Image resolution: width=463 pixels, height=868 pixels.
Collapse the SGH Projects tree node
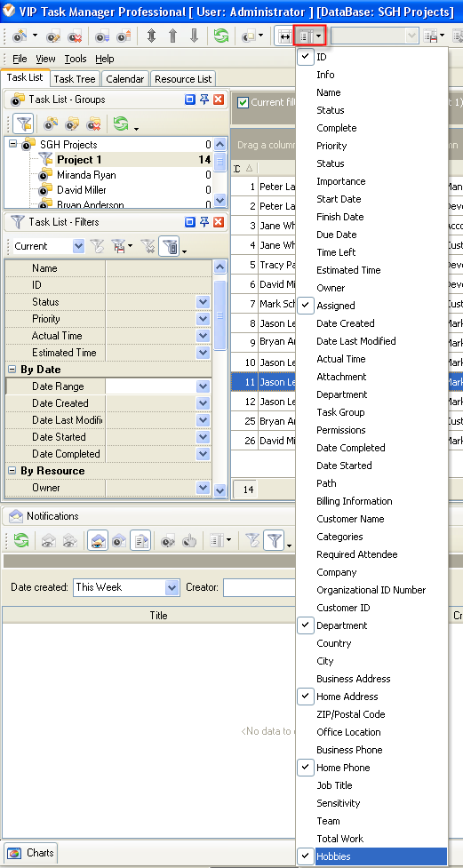pyautogui.click(x=12, y=144)
